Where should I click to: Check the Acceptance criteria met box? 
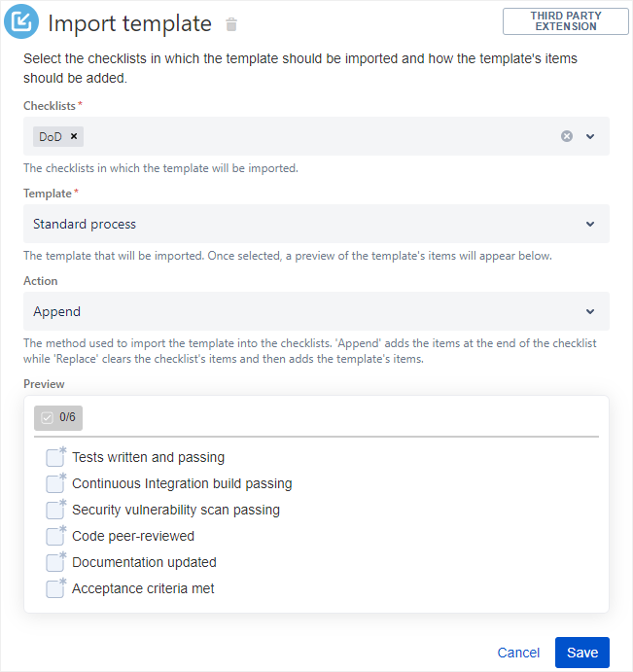(54, 589)
